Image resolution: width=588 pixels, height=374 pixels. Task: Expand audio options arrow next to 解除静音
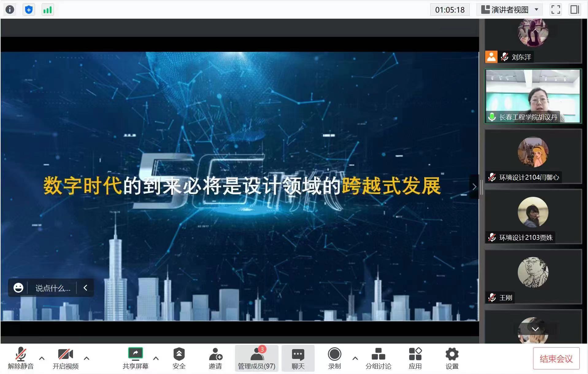42,358
